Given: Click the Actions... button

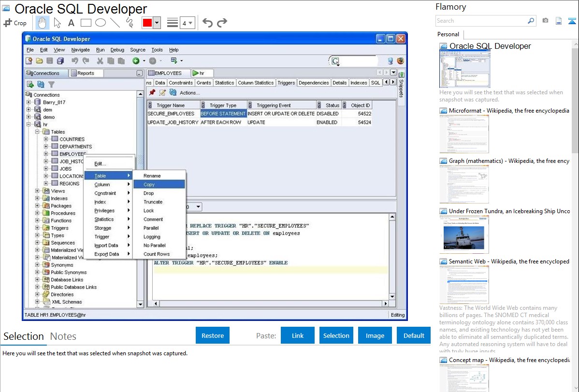Looking at the screenshot, I should (x=189, y=93).
